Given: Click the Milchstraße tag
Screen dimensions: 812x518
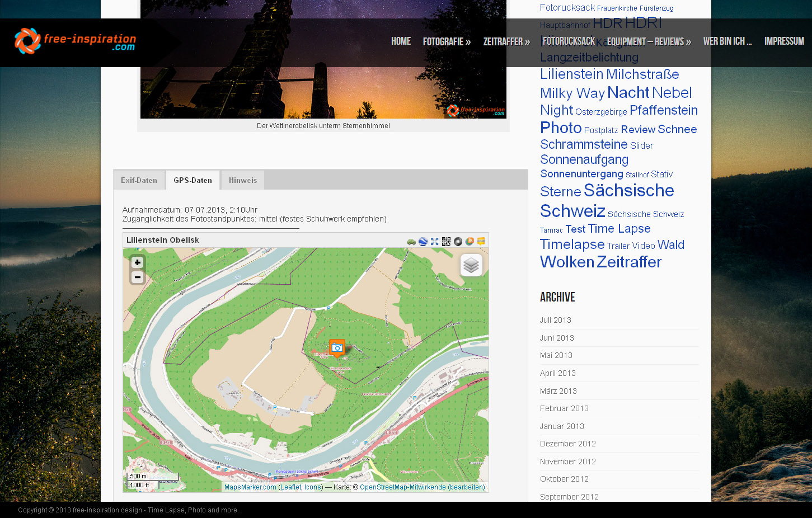Looking at the screenshot, I should [x=642, y=74].
